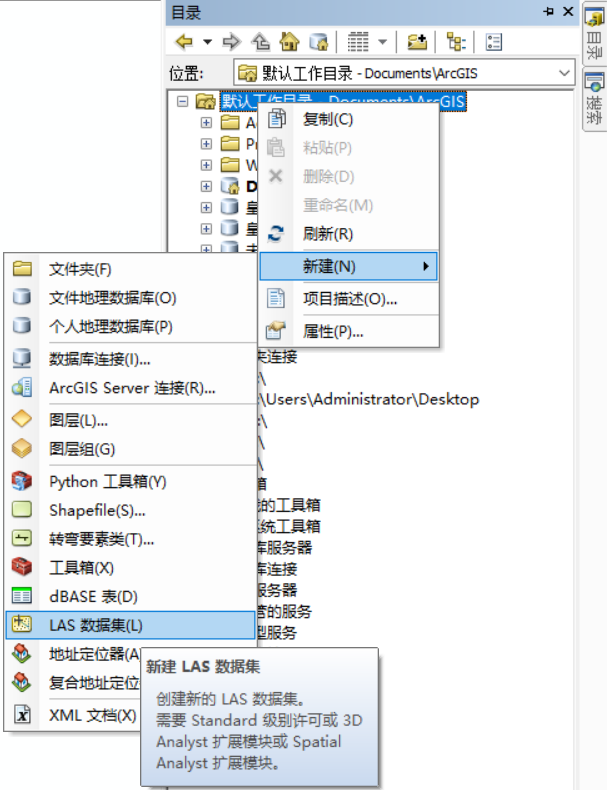Close the 目录 catalog panel
Image resolution: width=607 pixels, height=790 pixels.
click(x=568, y=12)
